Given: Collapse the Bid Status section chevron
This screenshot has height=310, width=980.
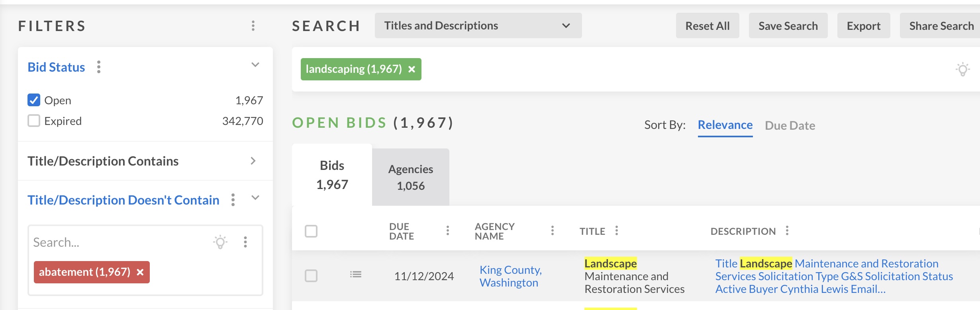Looking at the screenshot, I should tap(255, 65).
